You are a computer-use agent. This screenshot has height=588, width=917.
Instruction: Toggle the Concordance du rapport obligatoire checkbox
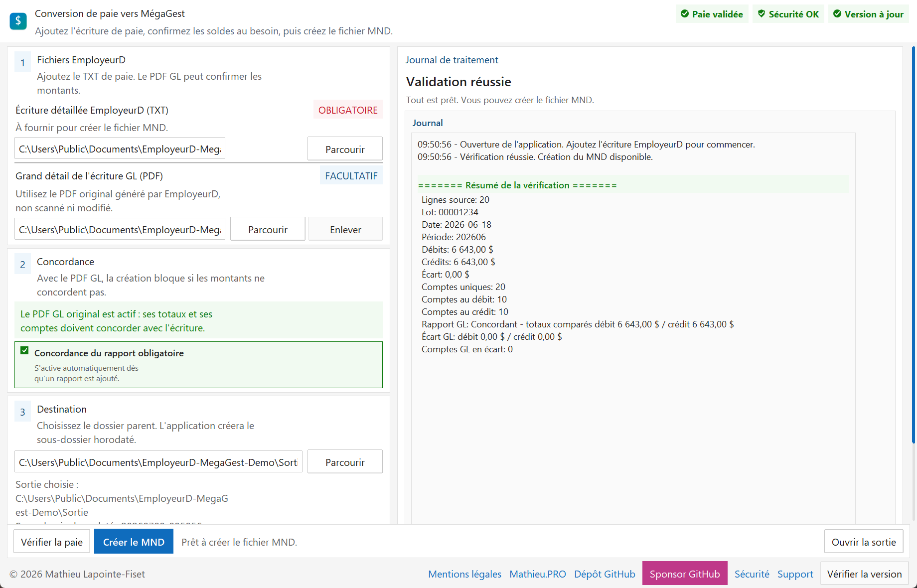click(24, 351)
